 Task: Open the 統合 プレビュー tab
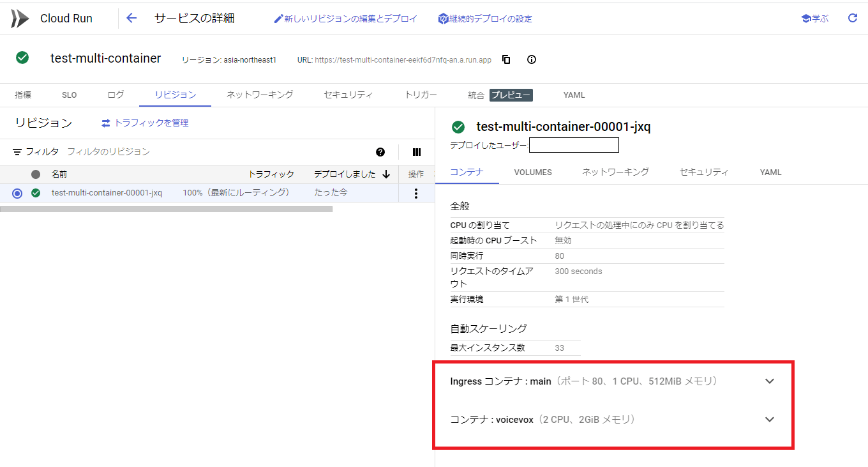[500, 95]
